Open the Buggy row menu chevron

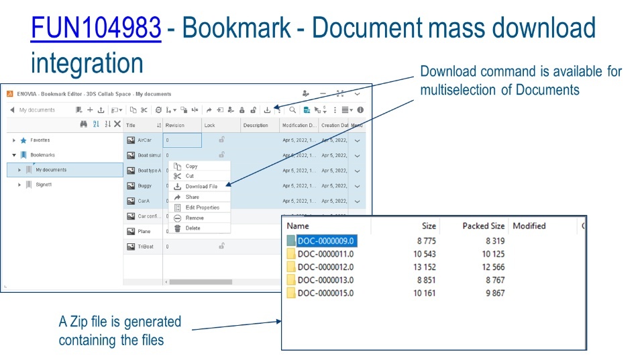358,186
